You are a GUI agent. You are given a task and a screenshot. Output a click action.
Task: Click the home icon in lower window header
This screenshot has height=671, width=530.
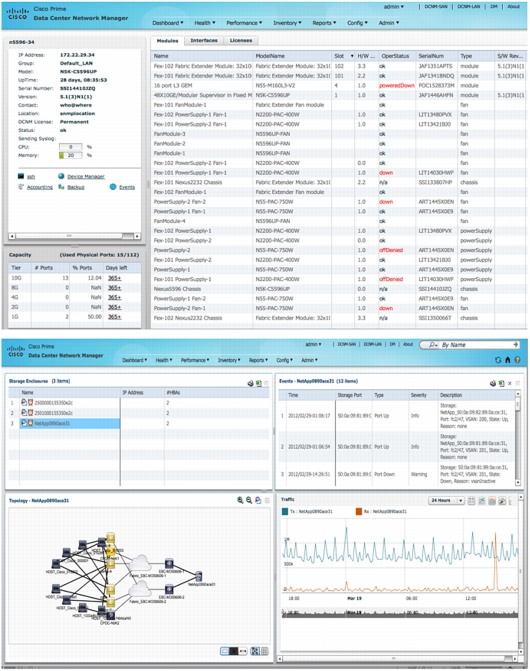click(508, 360)
